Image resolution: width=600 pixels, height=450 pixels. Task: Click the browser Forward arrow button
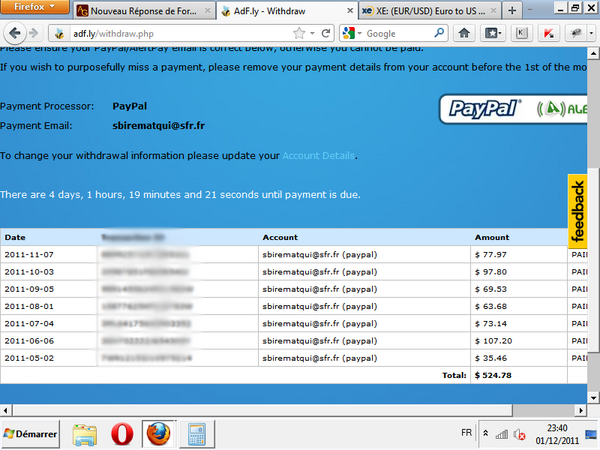pos(34,34)
